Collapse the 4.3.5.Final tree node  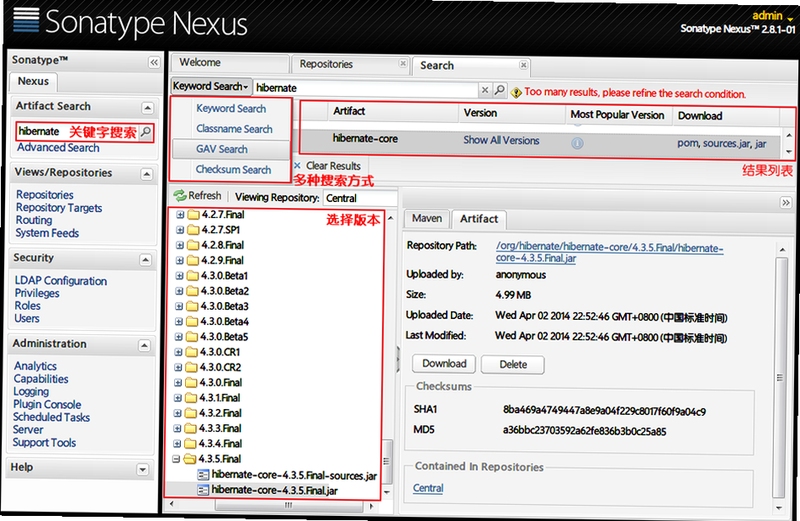pos(177,459)
